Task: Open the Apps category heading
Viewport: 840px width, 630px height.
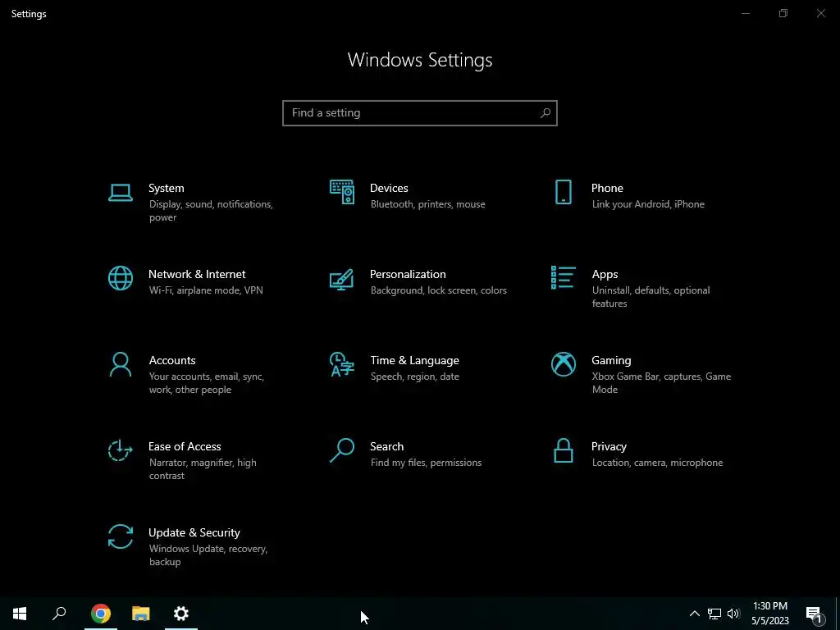Action: point(605,274)
